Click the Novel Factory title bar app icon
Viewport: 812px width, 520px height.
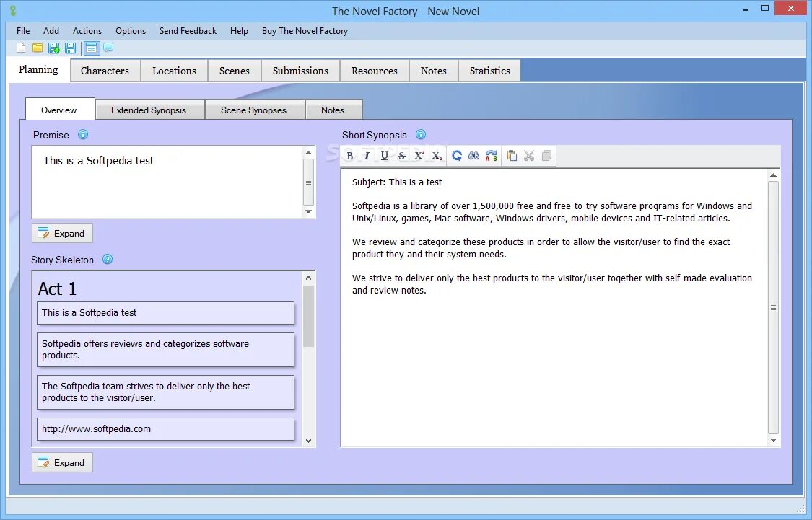pos(13,10)
